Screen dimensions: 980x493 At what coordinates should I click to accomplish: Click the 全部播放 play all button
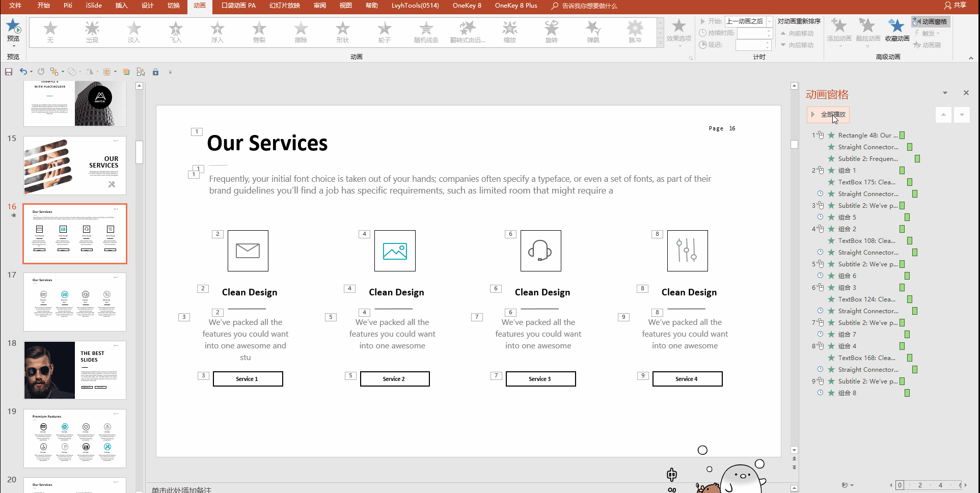828,115
